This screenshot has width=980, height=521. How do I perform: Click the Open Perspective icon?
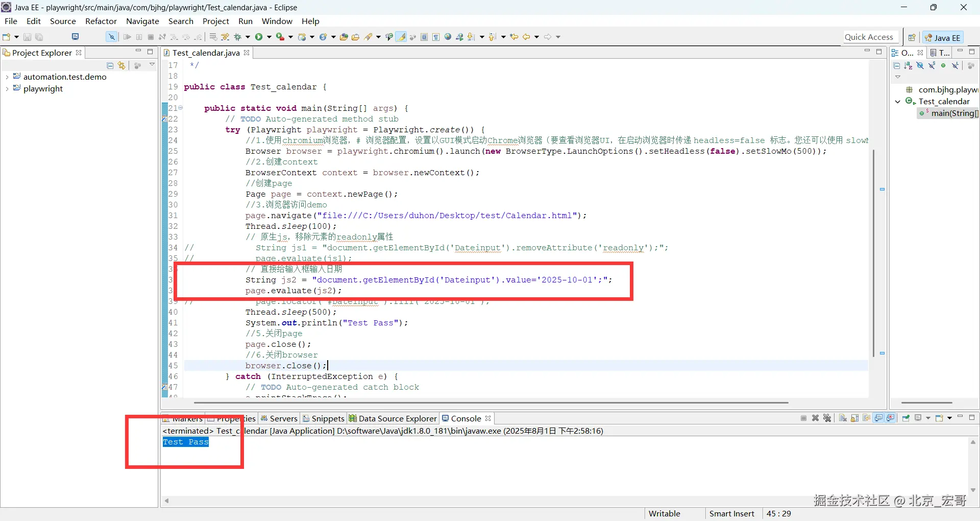pos(912,37)
